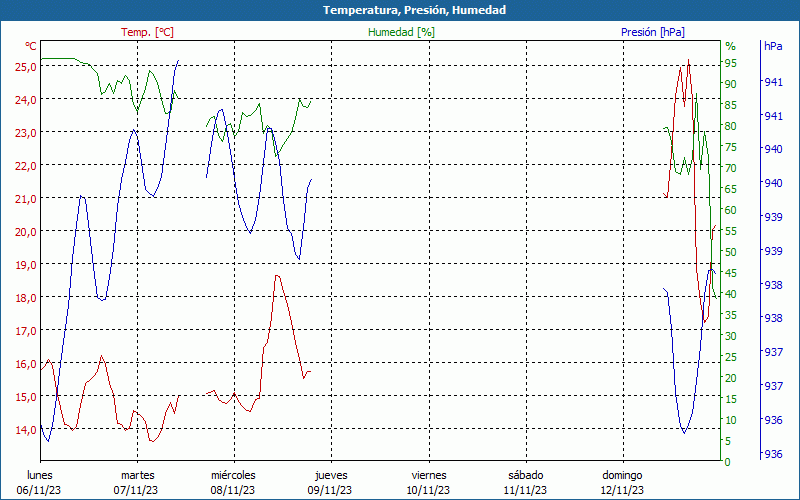The width and height of the screenshot is (800, 500).
Task: Select the red 'Temp. [°C]' legend label
Action: pyautogui.click(x=147, y=32)
